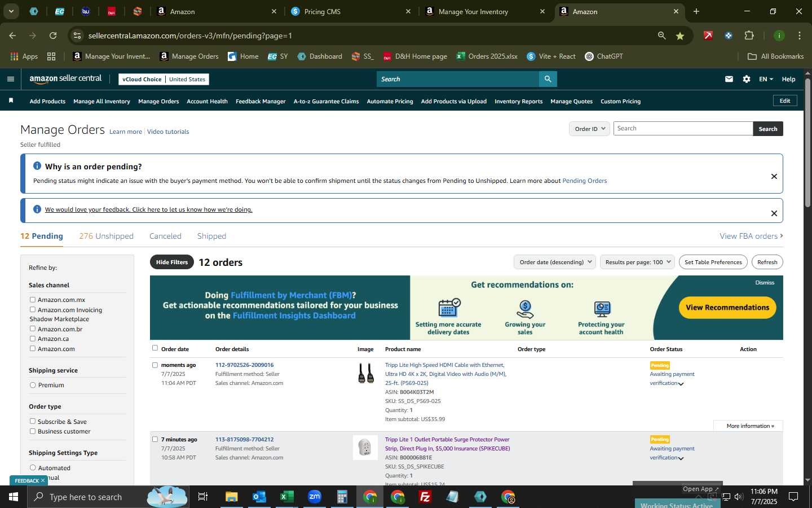
Task: Check the Amazon.ca filter
Action: point(33,339)
